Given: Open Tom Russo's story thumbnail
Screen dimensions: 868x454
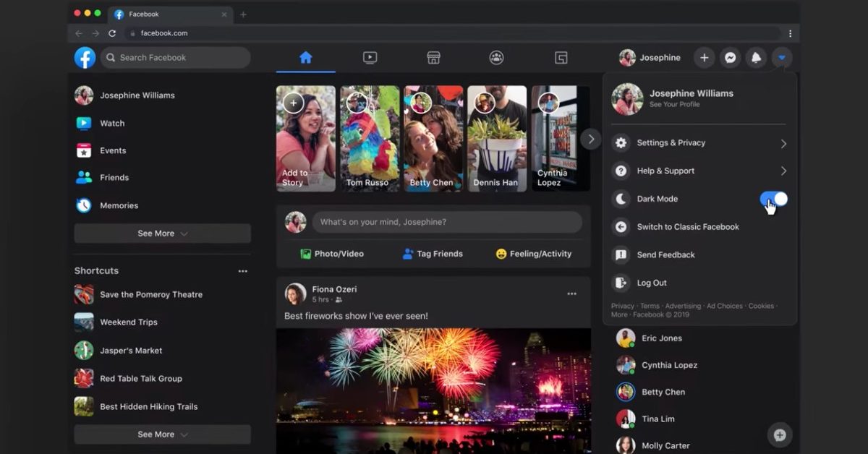Looking at the screenshot, I should (370, 139).
